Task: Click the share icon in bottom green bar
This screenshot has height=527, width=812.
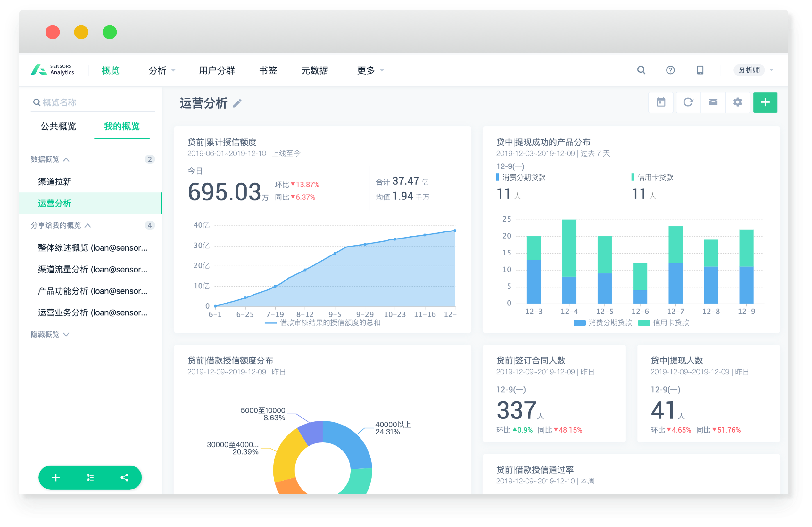Action: click(x=125, y=478)
